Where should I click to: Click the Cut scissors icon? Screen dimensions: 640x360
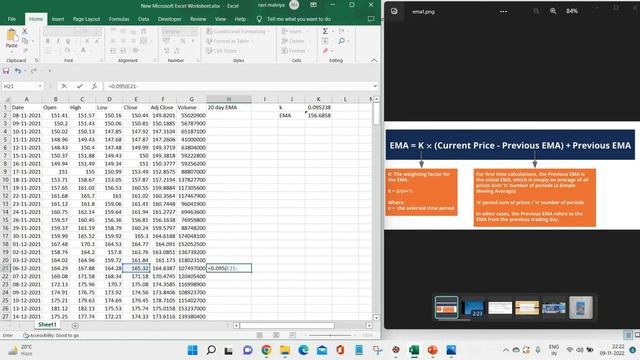[x=25, y=31]
